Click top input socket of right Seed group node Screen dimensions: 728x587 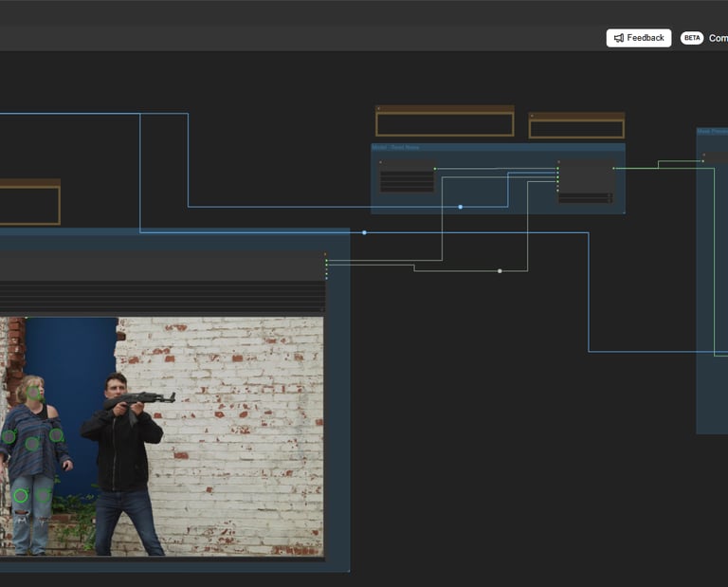[x=557, y=168]
